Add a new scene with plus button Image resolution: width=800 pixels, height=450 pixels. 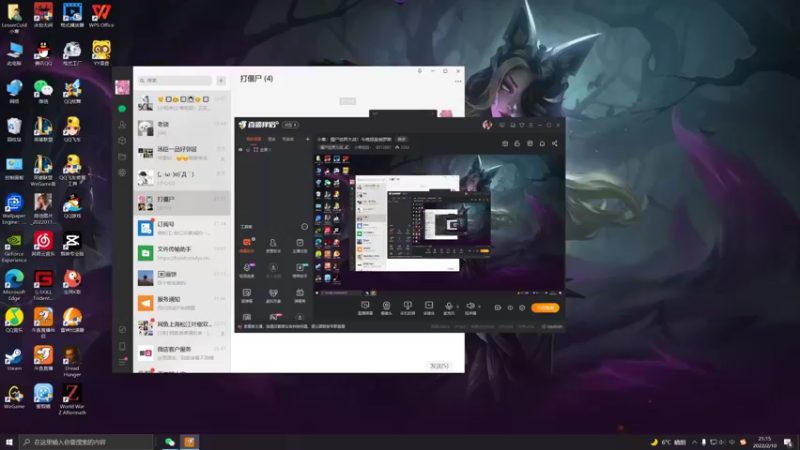[x=307, y=139]
